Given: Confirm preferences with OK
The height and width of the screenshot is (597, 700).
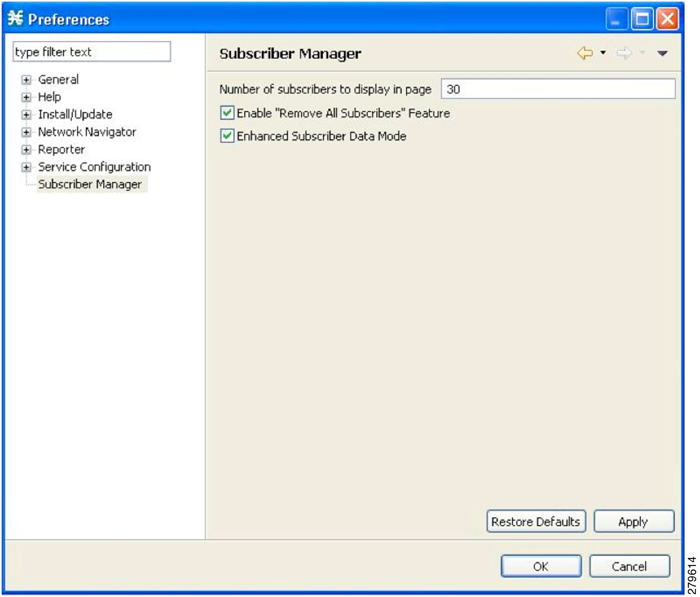Looking at the screenshot, I should pyautogui.click(x=541, y=566).
